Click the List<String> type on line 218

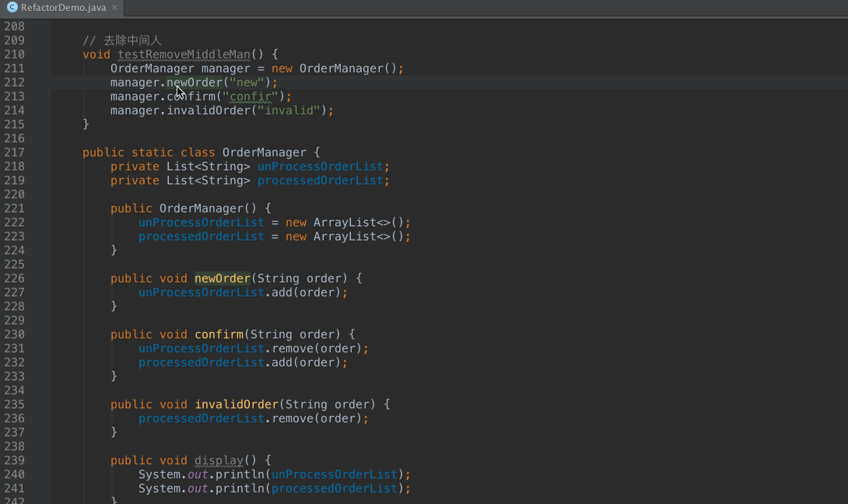(208, 166)
